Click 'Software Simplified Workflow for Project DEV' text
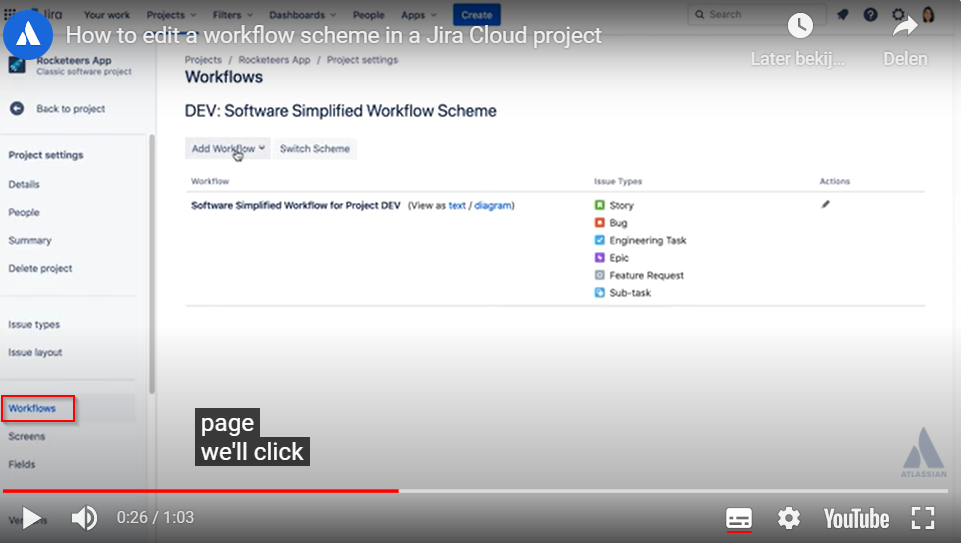This screenshot has height=548, width=961. click(295, 205)
